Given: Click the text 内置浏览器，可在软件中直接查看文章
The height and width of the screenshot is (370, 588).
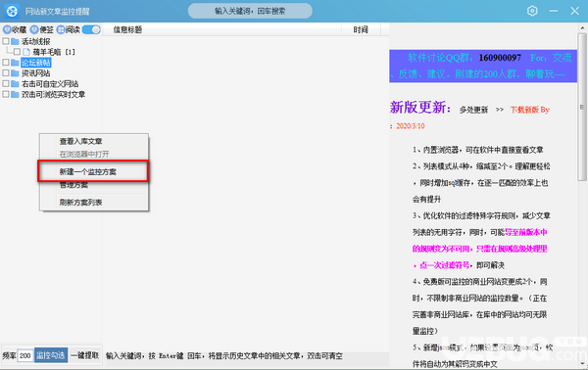Looking at the screenshot, I should (x=483, y=150).
